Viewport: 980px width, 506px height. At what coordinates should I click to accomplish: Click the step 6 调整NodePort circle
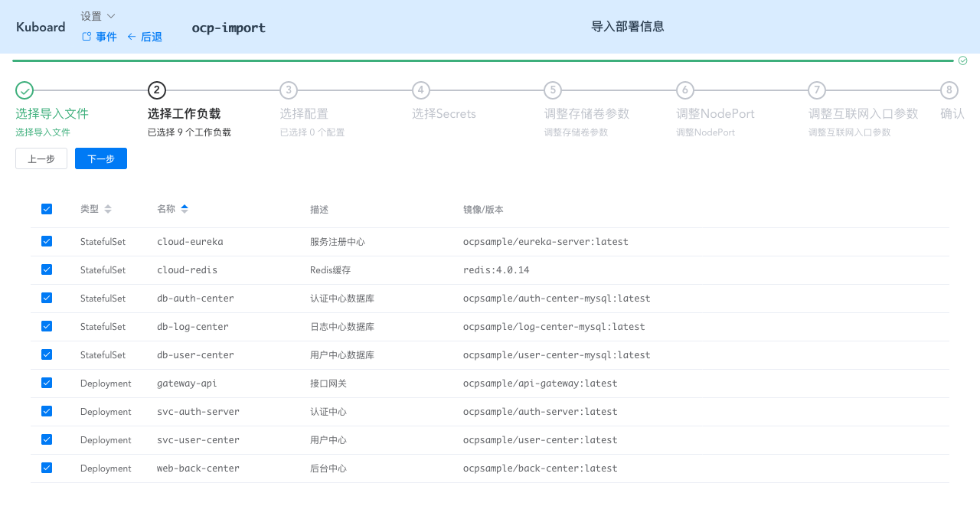(x=685, y=90)
